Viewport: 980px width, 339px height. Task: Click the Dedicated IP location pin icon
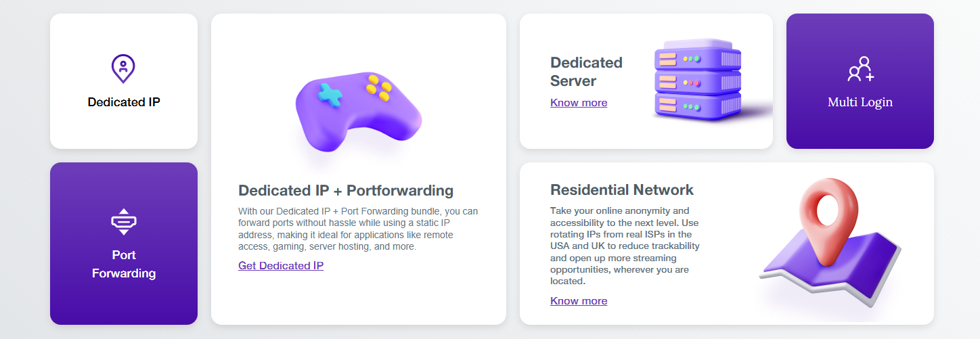tap(123, 68)
